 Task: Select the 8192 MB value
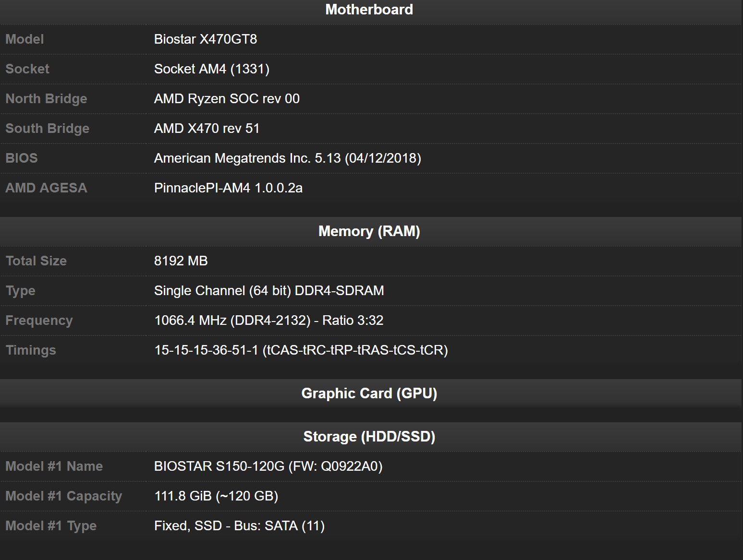[181, 261]
